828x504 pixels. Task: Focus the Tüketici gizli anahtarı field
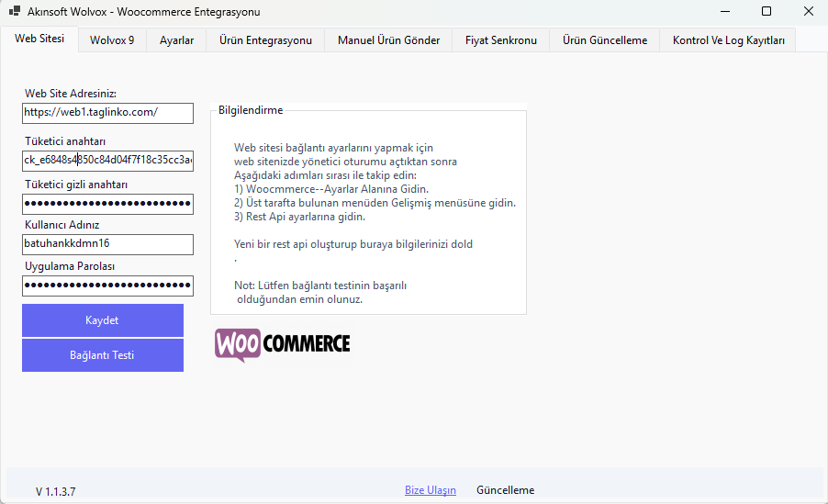coord(107,204)
